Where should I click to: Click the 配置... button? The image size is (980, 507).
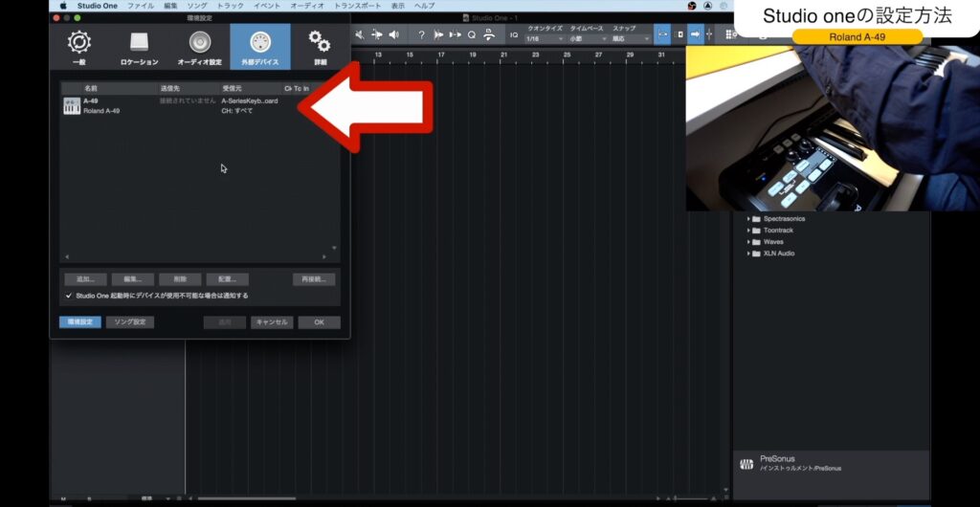tap(228, 279)
